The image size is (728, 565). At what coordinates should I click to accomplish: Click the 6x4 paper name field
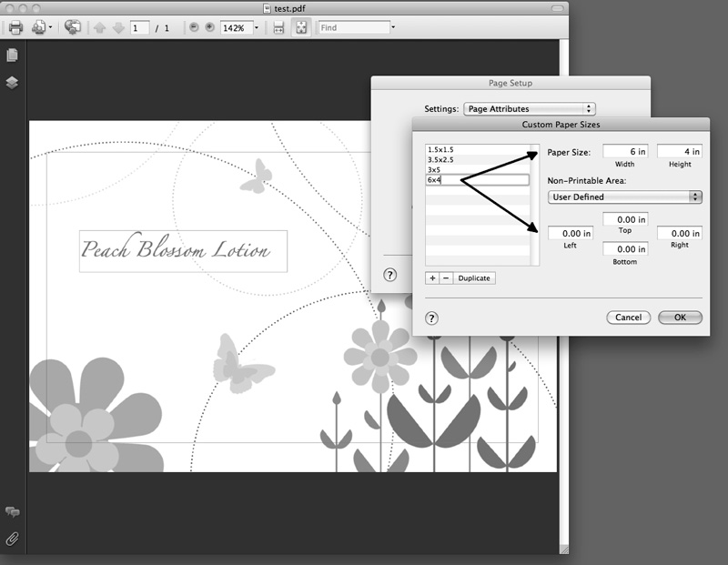pyautogui.click(x=477, y=179)
